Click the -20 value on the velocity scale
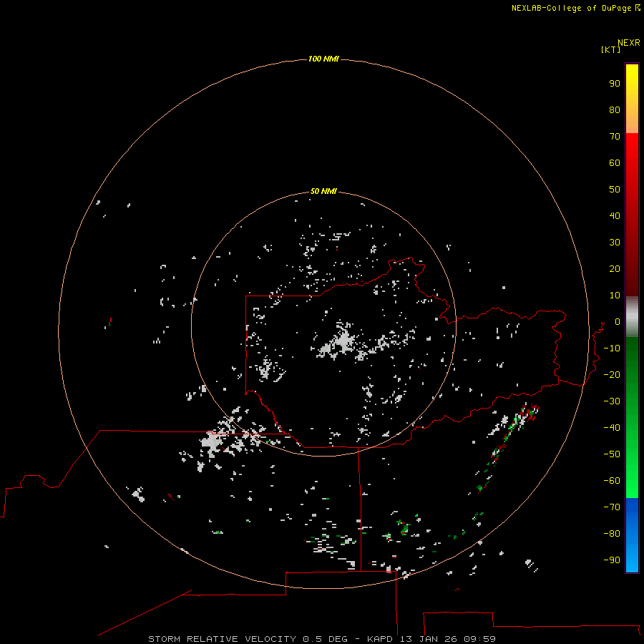 (x=612, y=374)
